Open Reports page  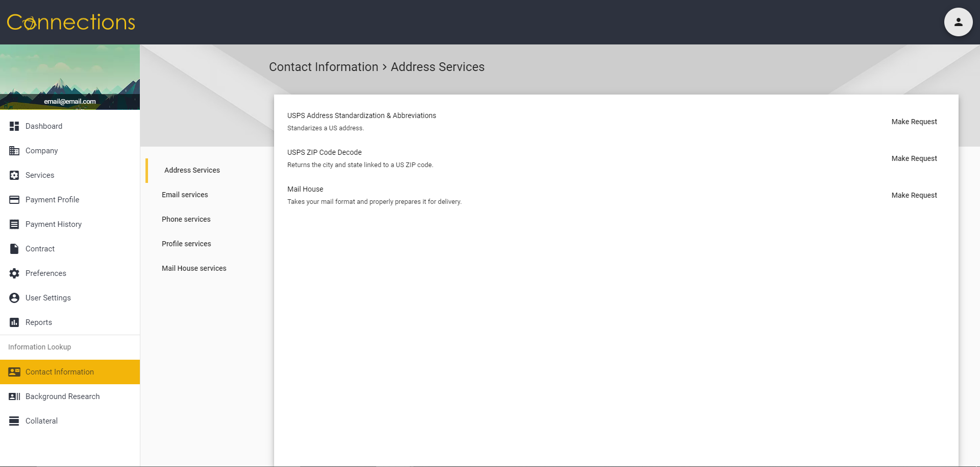pyautogui.click(x=70, y=322)
